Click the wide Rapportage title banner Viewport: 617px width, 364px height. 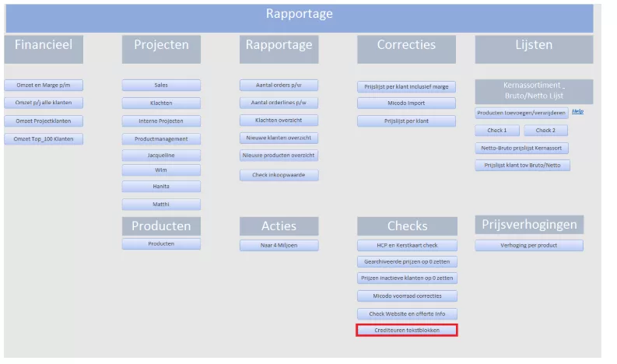(300, 18)
